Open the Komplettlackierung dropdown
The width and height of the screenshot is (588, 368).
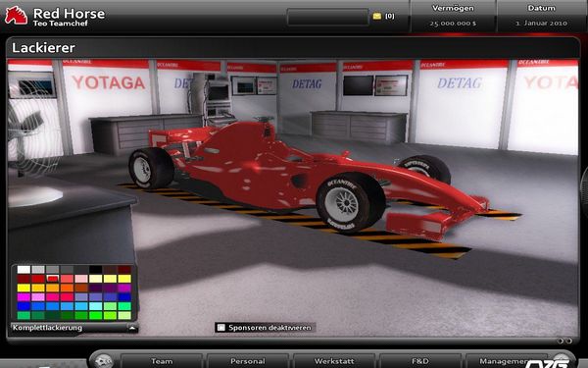[74, 328]
